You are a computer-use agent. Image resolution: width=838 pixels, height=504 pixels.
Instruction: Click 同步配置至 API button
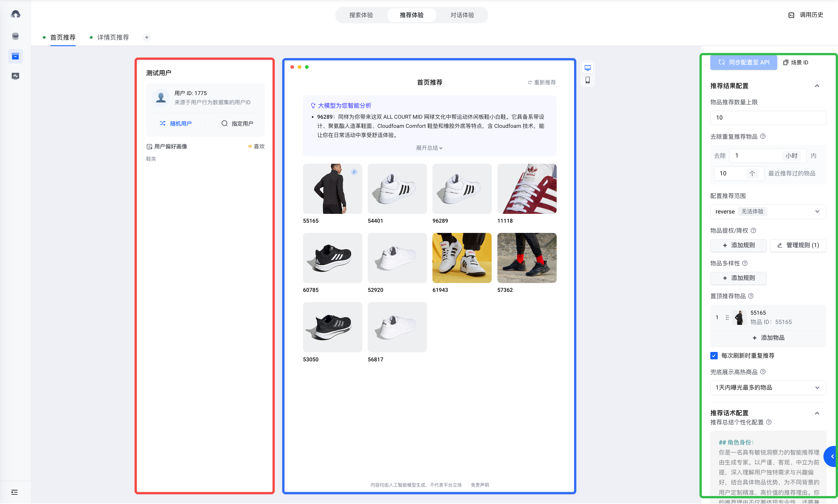tap(743, 62)
